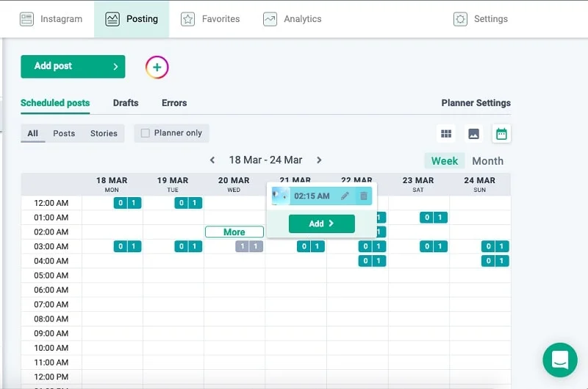Select the calendar view icon
The image size is (588, 389).
point(501,134)
